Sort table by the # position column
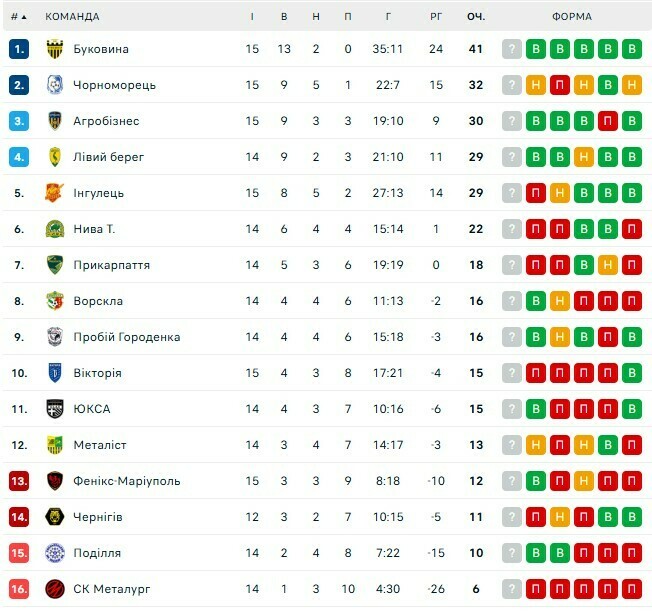 [x=18, y=17]
